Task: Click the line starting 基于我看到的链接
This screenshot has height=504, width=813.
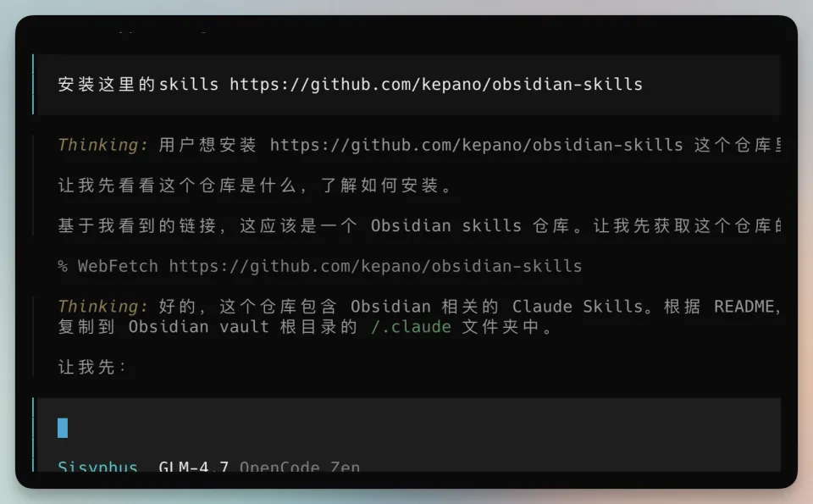Action: point(419,225)
